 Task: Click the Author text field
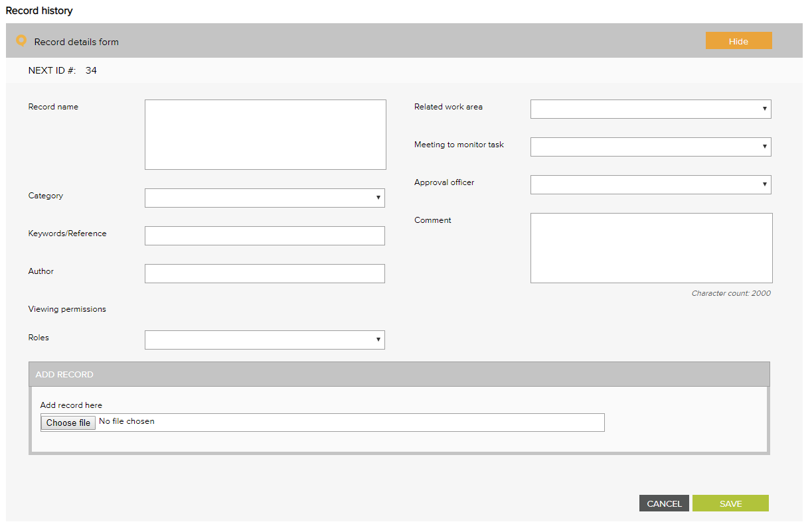point(264,273)
